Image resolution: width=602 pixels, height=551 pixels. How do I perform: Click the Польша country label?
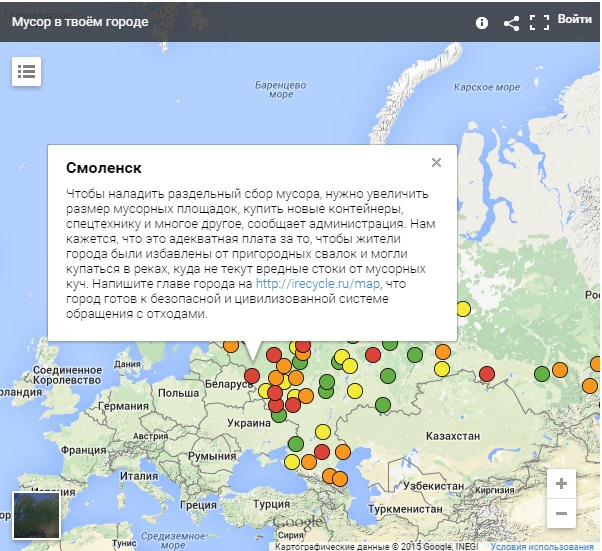[x=179, y=393]
